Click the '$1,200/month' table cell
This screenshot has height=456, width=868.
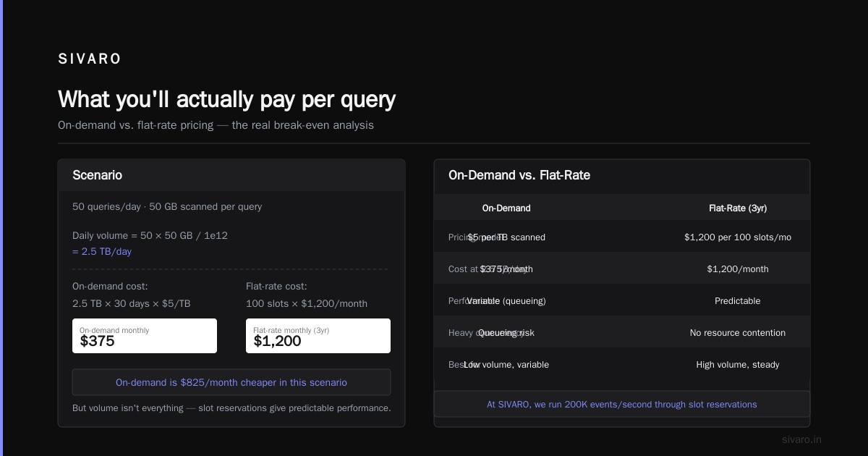click(738, 269)
